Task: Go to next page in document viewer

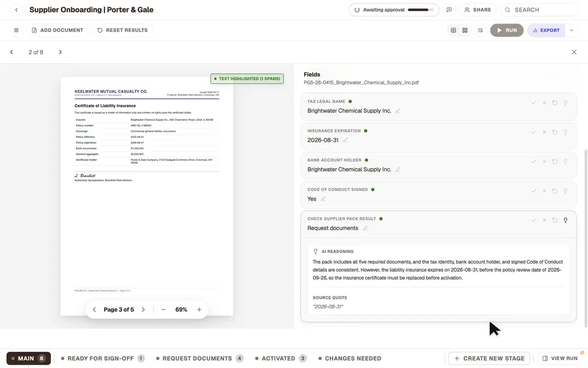Action: [143, 310]
